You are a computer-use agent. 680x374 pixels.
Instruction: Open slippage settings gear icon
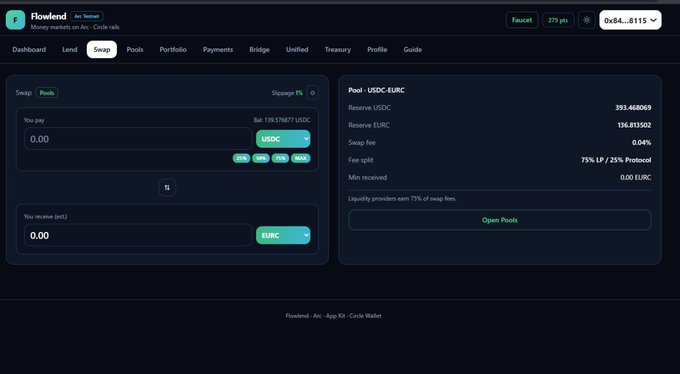(x=312, y=93)
